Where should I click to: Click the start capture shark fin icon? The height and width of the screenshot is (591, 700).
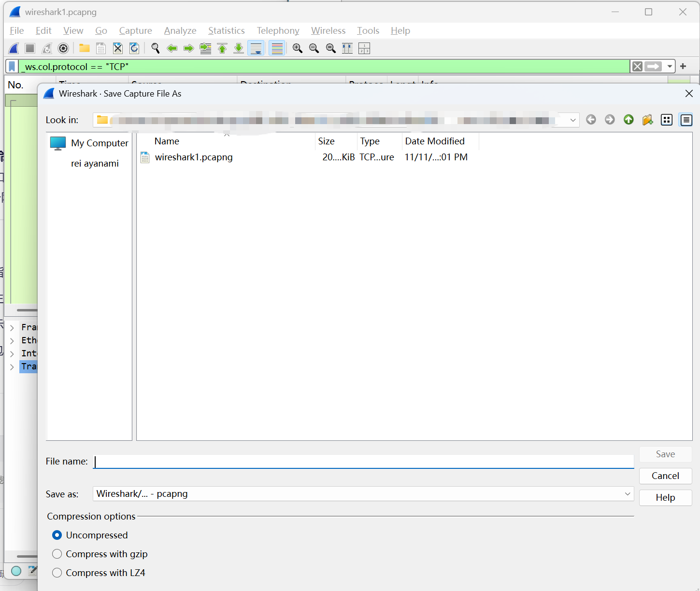[14, 48]
